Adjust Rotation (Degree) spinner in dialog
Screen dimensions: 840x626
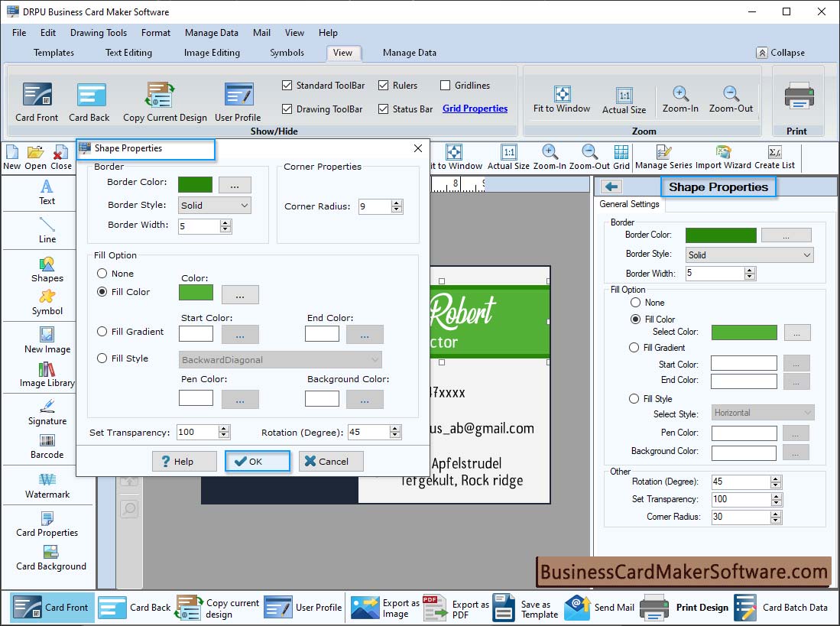point(395,432)
